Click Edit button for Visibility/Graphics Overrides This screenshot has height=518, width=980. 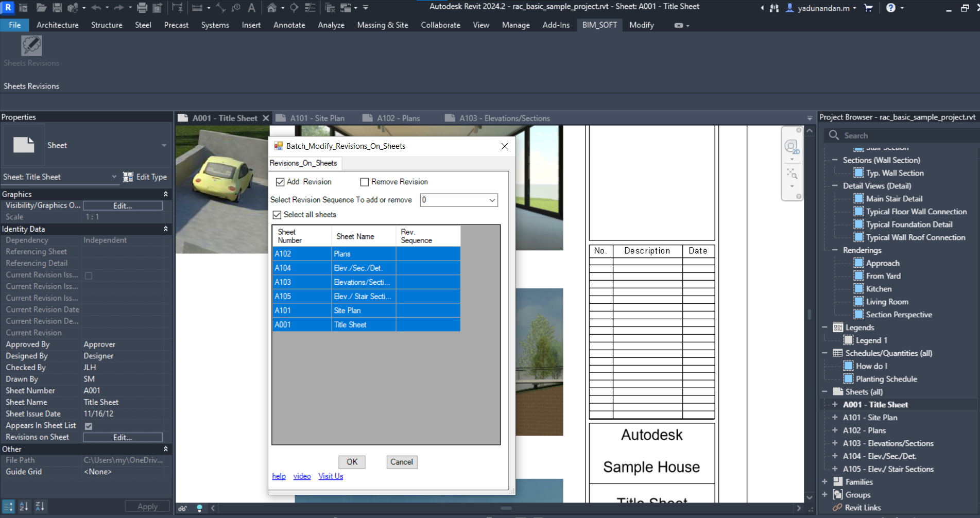[x=123, y=205]
